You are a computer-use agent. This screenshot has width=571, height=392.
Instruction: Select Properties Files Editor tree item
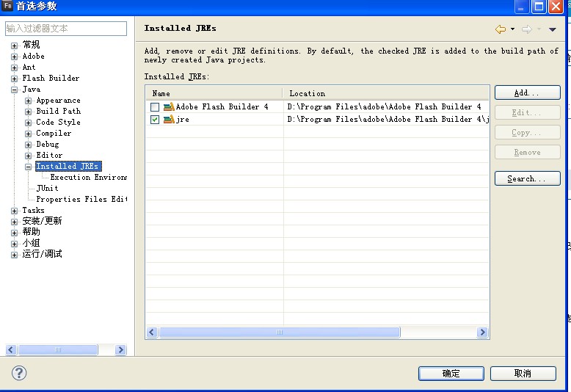click(81, 199)
